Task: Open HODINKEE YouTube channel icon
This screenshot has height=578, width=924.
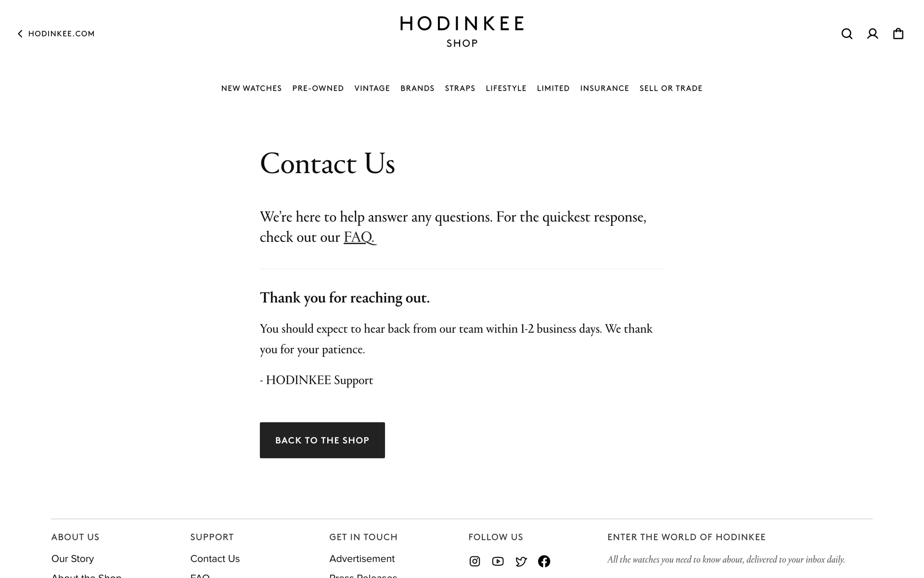Action: (x=498, y=561)
